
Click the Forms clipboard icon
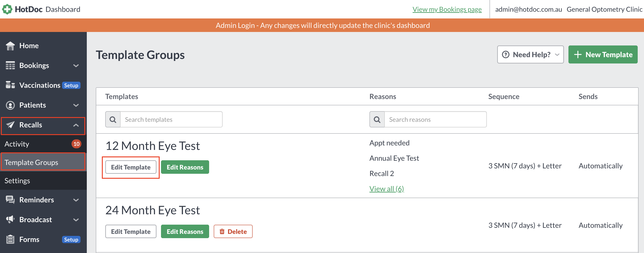tap(10, 239)
